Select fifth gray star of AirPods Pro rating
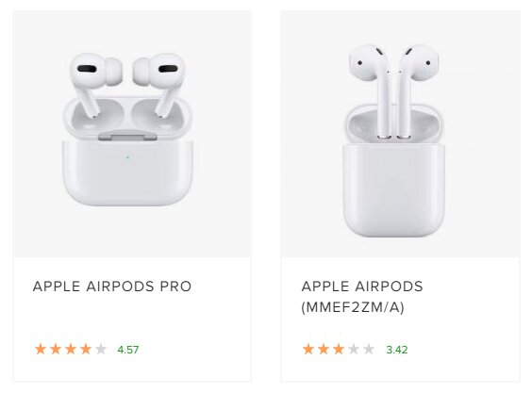Viewport: 532px width, 393px height. pyautogui.click(x=101, y=349)
